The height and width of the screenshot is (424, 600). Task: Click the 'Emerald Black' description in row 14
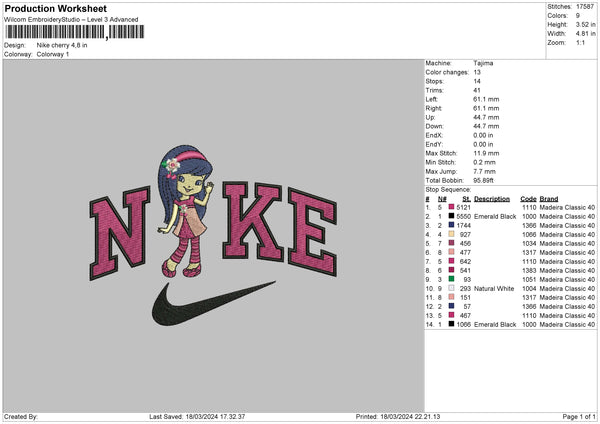[495, 324]
